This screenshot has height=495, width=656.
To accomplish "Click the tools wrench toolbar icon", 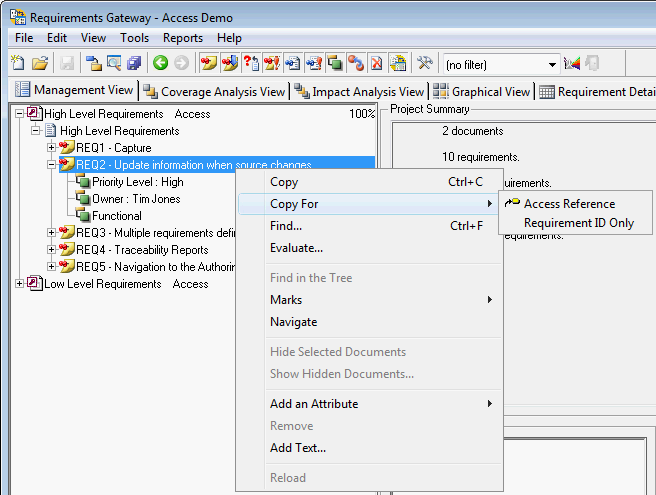I will (424, 63).
